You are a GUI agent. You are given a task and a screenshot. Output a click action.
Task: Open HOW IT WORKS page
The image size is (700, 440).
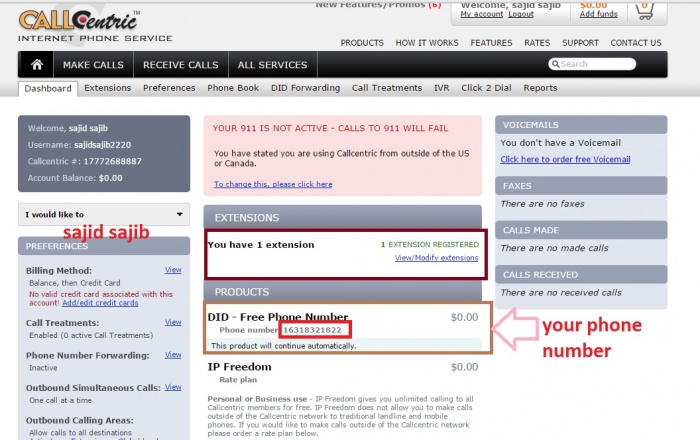pyautogui.click(x=427, y=43)
